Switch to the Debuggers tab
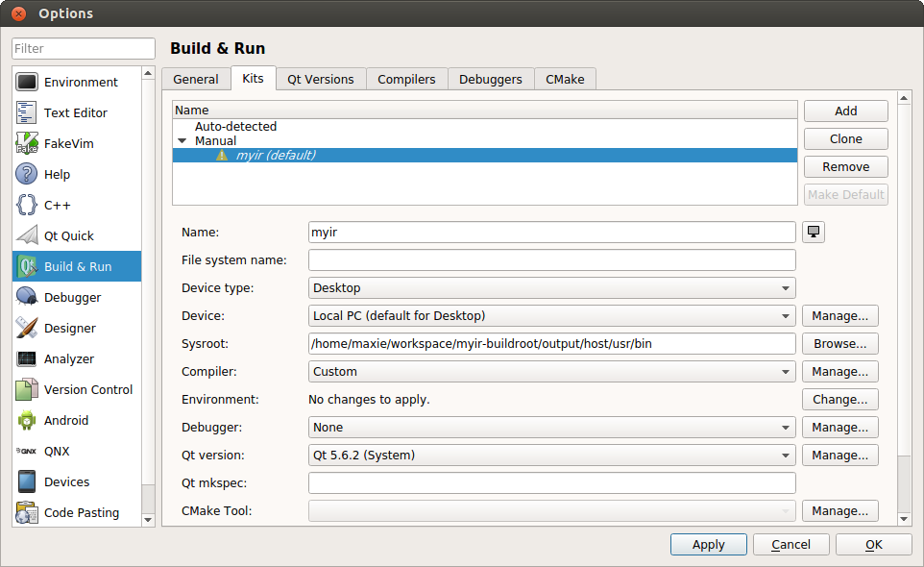Viewport: 924px width, 567px height. click(x=490, y=80)
